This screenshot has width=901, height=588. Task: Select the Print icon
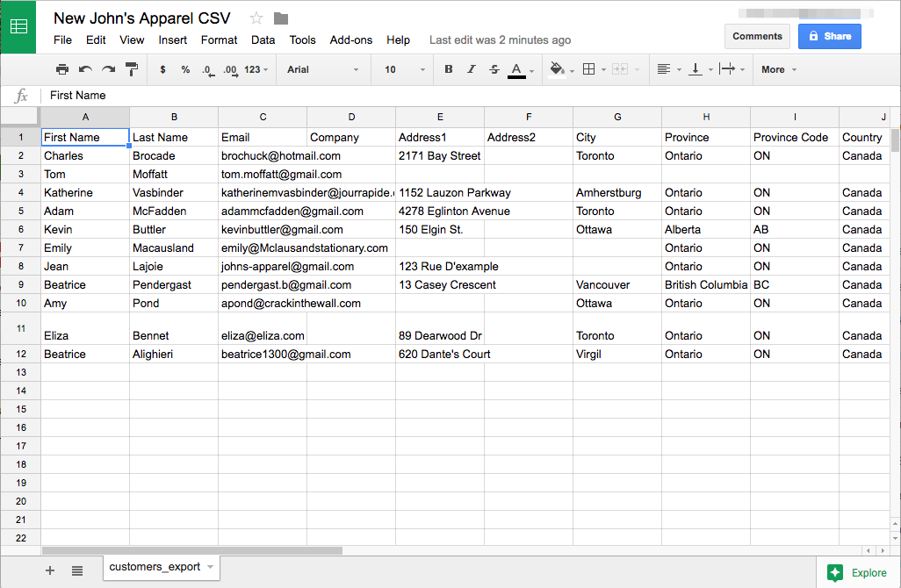tap(61, 69)
